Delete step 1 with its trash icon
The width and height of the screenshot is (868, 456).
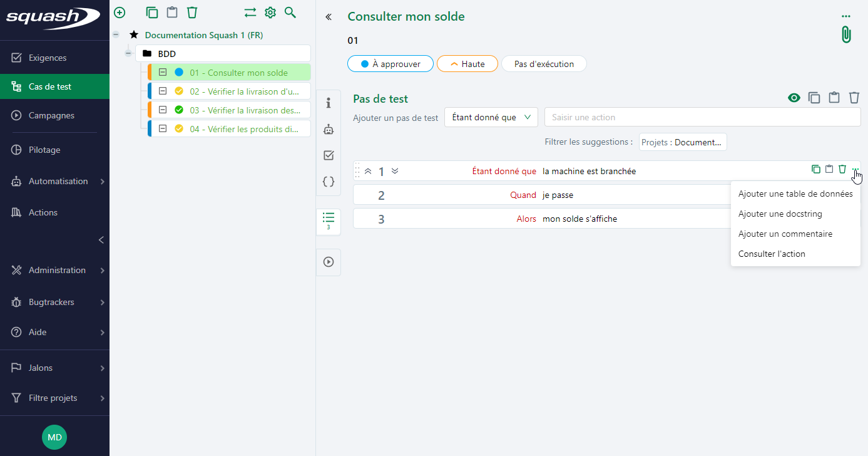pyautogui.click(x=842, y=169)
